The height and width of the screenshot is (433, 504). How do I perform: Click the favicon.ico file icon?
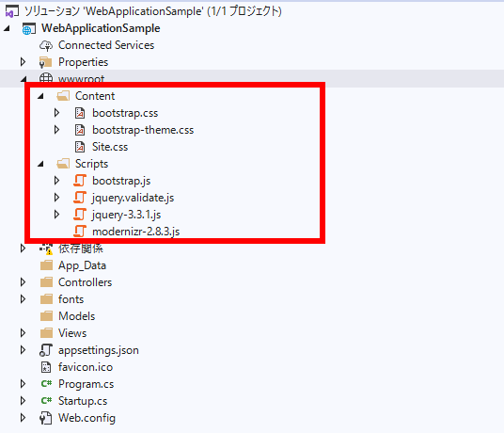pyautogui.click(x=46, y=367)
